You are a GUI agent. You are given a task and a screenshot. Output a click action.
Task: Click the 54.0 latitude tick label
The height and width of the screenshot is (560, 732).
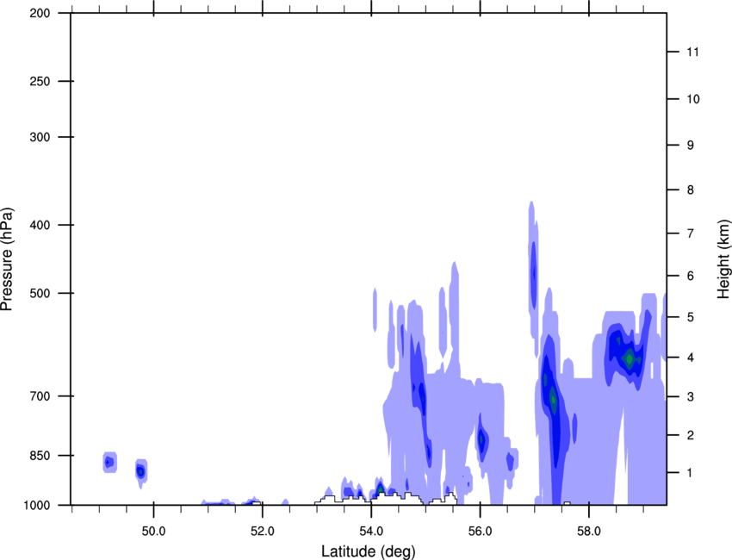[372, 531]
